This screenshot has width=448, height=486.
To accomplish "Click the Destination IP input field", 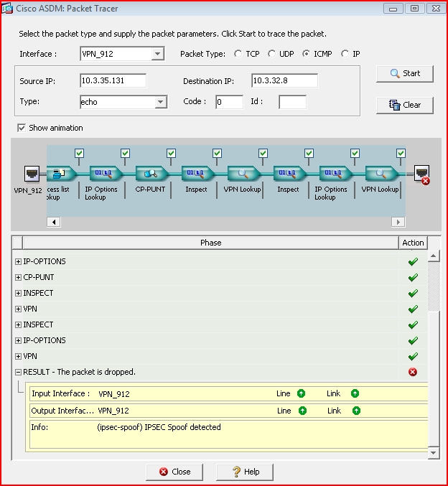I will click(x=284, y=80).
